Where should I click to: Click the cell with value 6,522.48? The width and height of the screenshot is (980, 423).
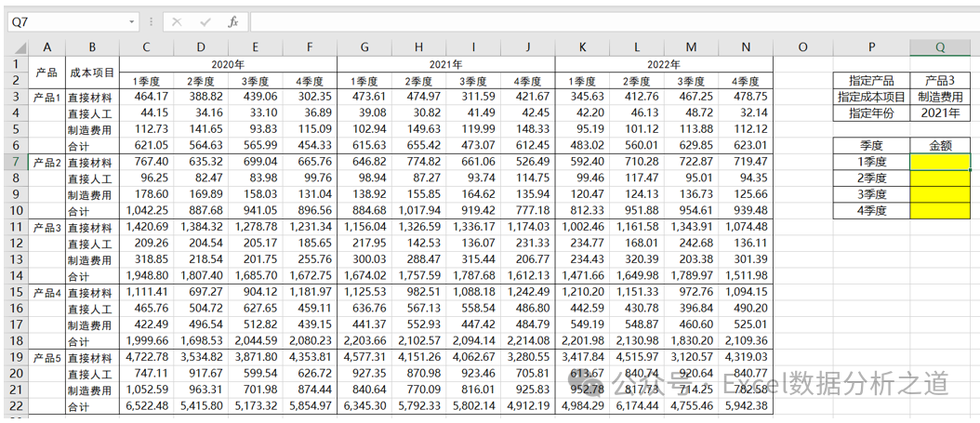coord(146,405)
